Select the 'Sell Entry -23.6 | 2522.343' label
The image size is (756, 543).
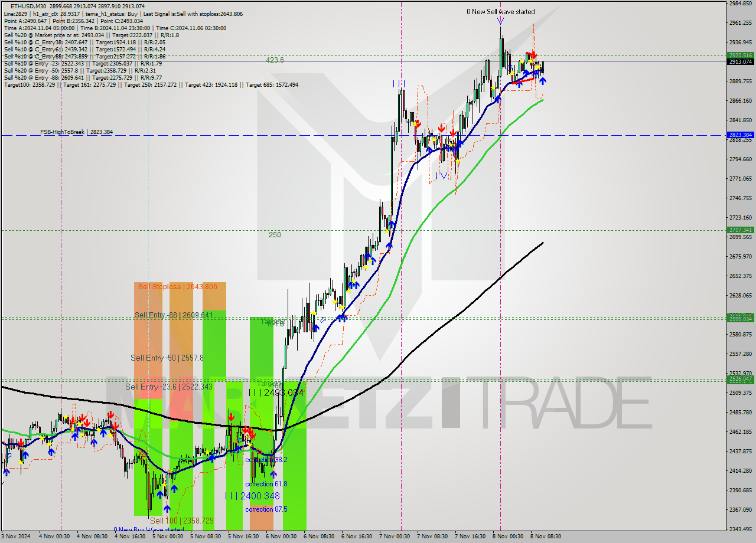pos(169,387)
